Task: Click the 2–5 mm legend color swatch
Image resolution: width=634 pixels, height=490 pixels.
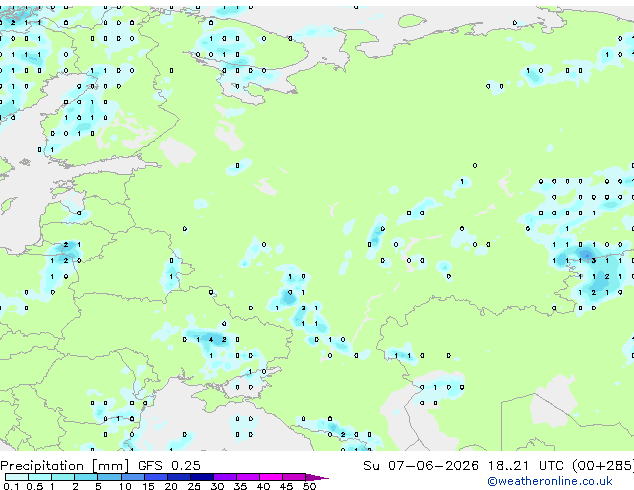Action: point(86,477)
